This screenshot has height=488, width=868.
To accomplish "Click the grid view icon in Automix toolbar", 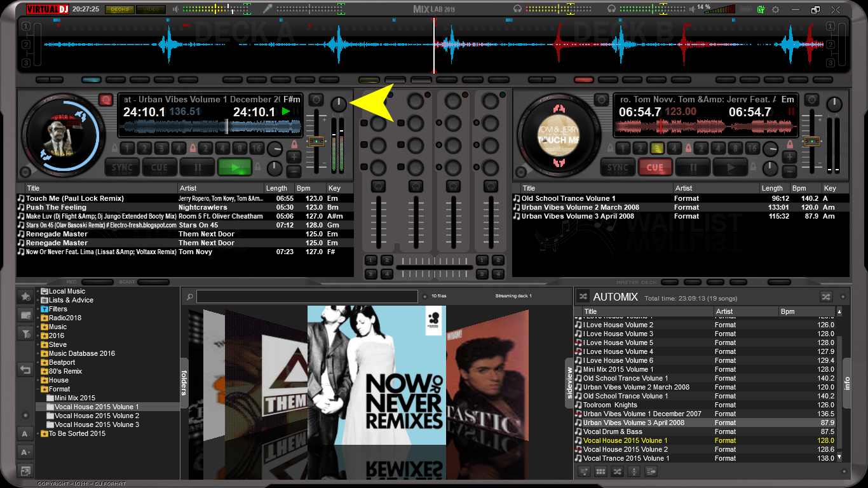I will (x=600, y=471).
